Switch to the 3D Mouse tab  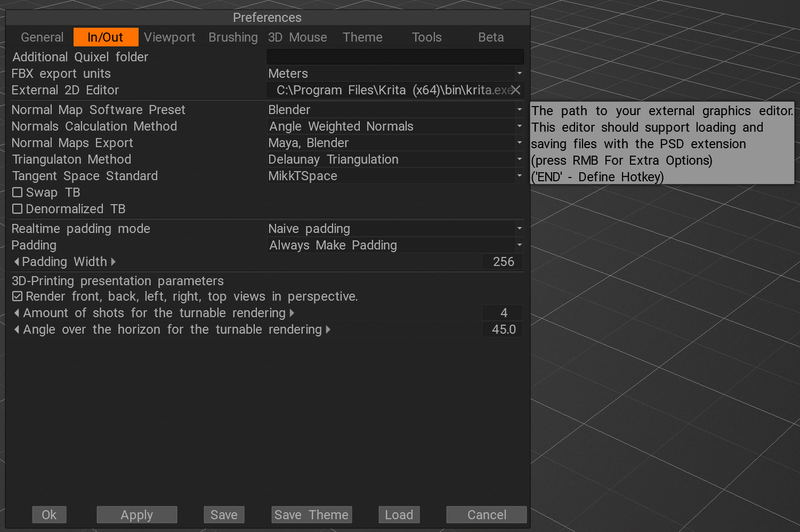(x=297, y=37)
